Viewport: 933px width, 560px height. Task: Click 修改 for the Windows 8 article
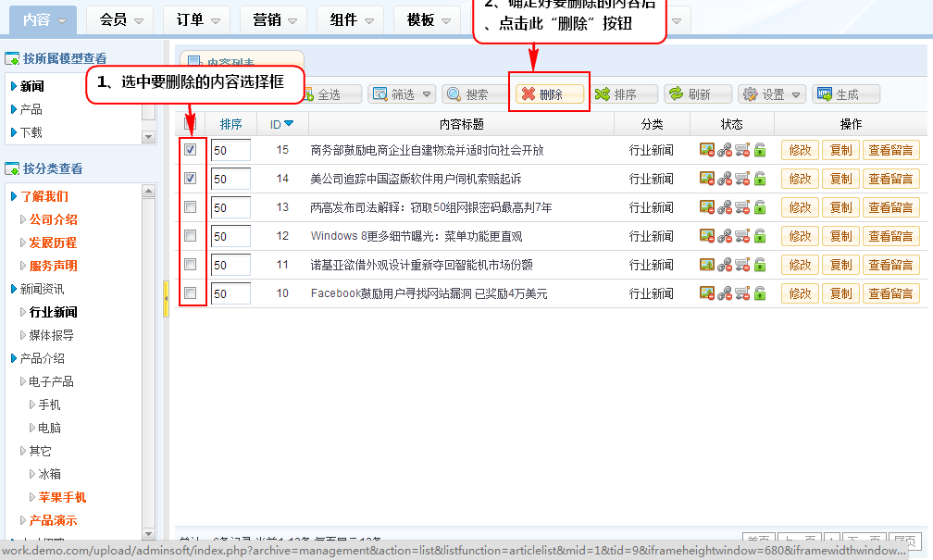[800, 236]
